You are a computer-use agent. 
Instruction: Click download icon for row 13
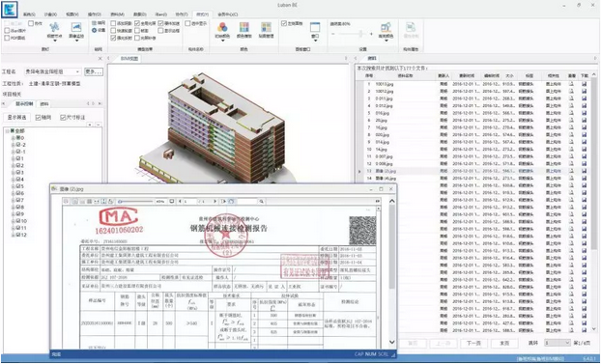click(584, 171)
